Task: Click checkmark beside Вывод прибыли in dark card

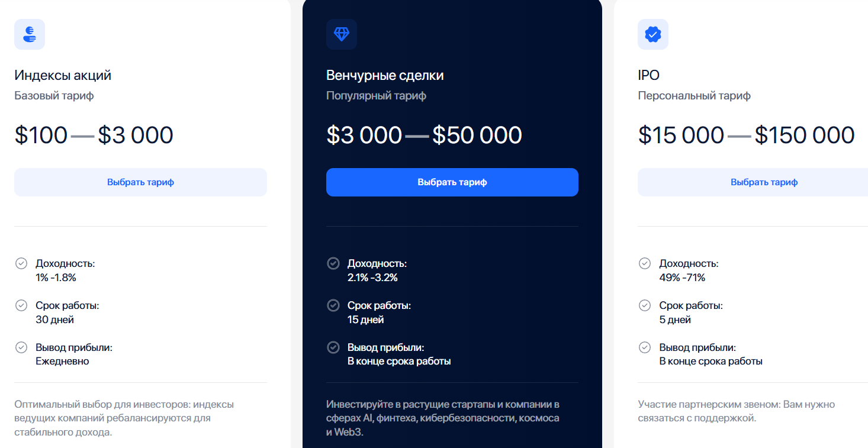Action: tap(333, 347)
